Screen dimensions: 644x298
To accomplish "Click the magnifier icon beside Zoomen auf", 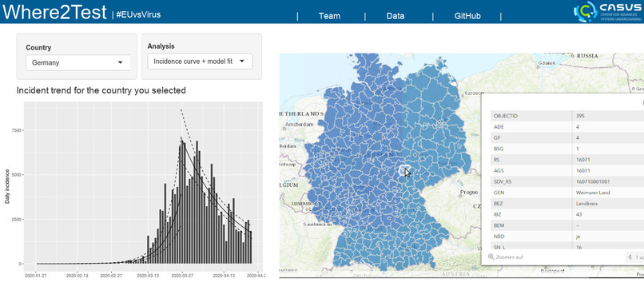I will (x=491, y=257).
